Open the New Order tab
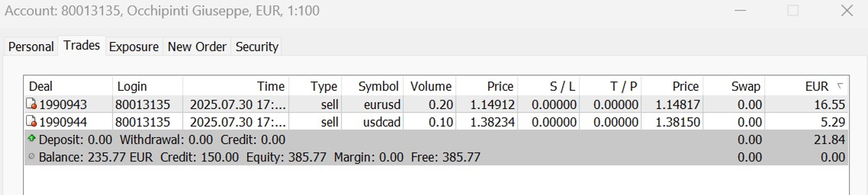 point(197,47)
